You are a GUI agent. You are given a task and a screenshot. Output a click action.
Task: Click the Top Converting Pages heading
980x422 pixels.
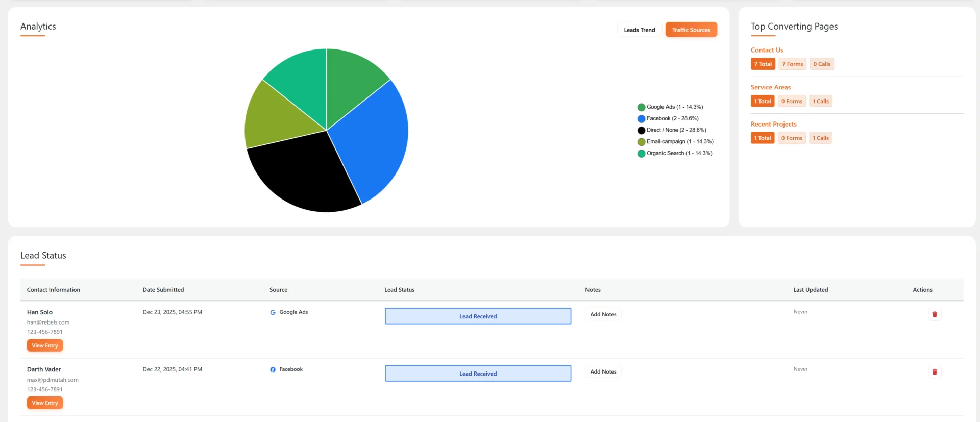pos(794,27)
